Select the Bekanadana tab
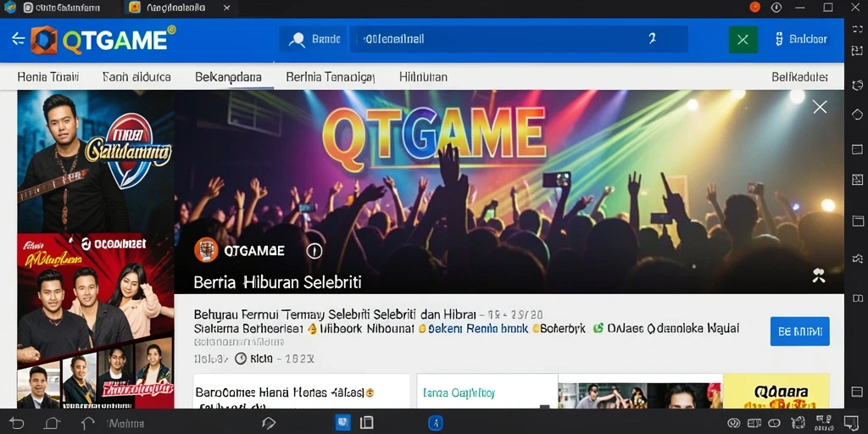This screenshot has height=434, width=868. tap(228, 77)
